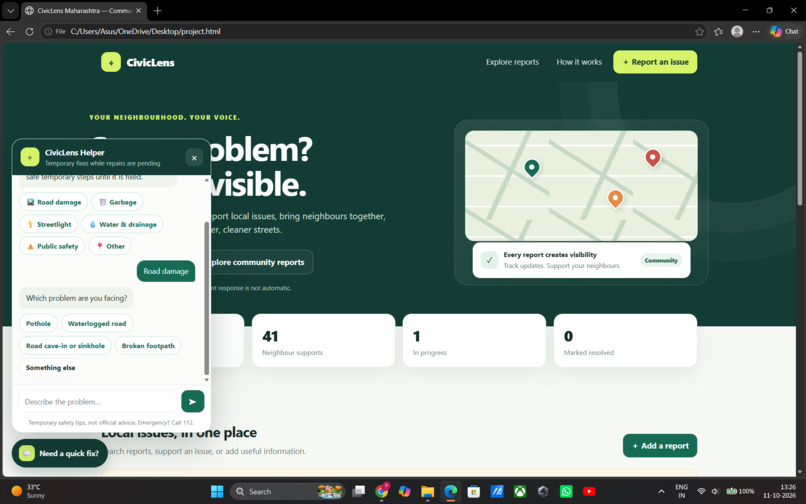Open Xbox app from taskbar
The height and width of the screenshot is (504, 806).
tap(520, 492)
